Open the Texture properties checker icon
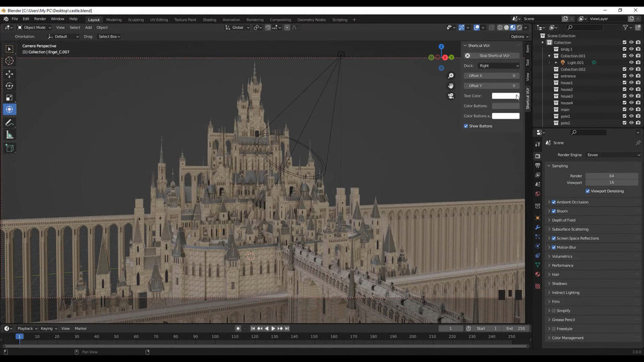The width and height of the screenshot is (644, 362). pyautogui.click(x=538, y=286)
